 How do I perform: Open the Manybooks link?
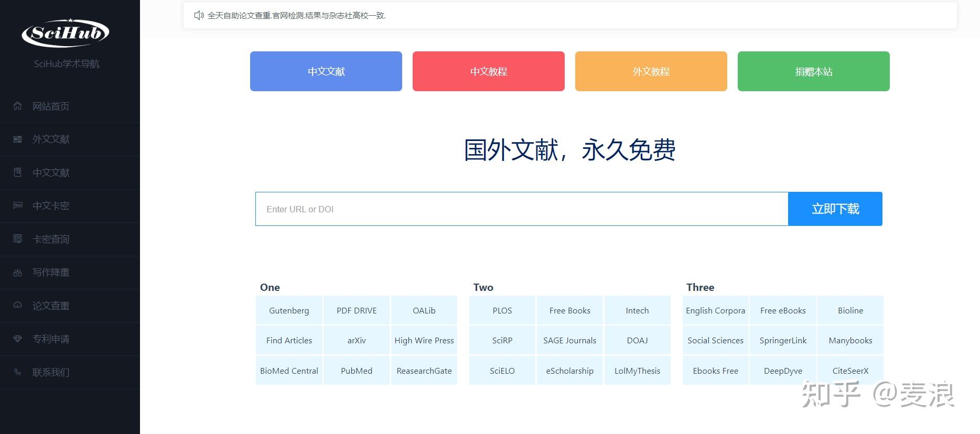(x=850, y=340)
